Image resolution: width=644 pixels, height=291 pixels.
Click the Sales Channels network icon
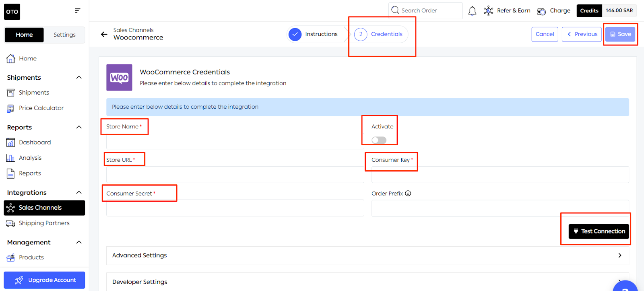click(x=11, y=208)
